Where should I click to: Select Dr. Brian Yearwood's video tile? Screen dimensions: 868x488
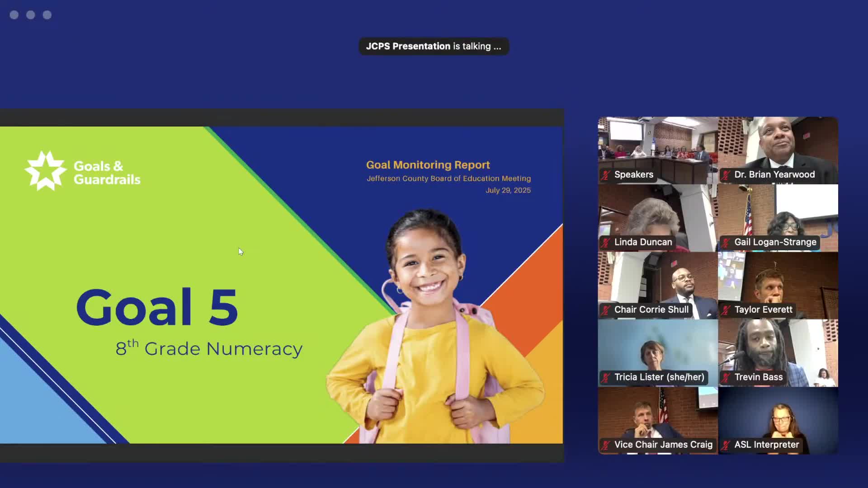tap(778, 145)
